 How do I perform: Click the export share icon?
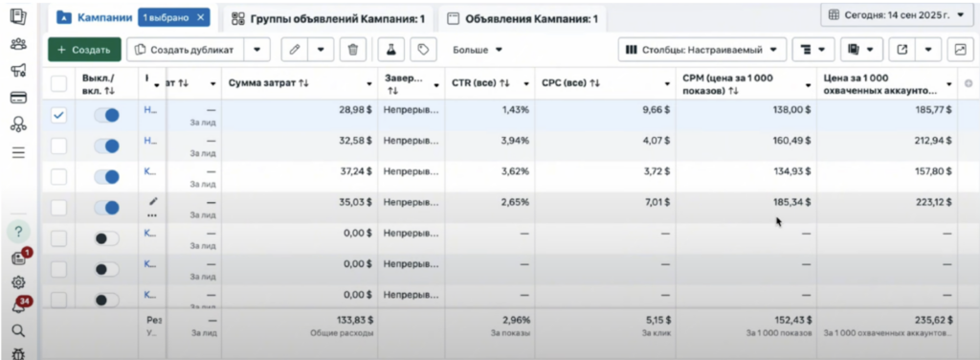[x=902, y=50]
